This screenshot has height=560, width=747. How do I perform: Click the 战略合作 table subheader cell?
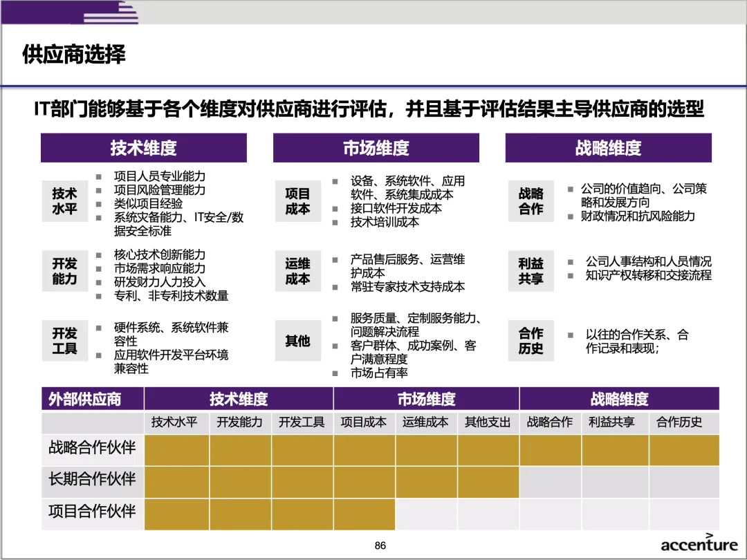point(551,422)
